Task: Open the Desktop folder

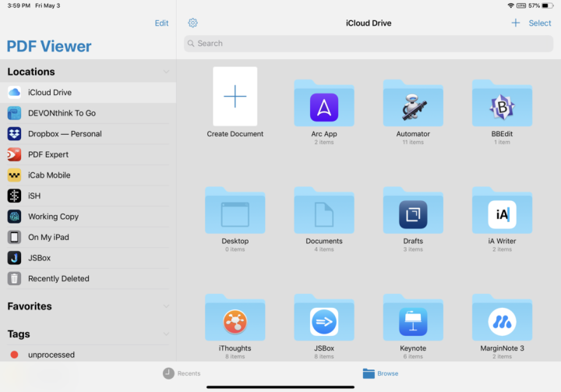Action: 235,210
